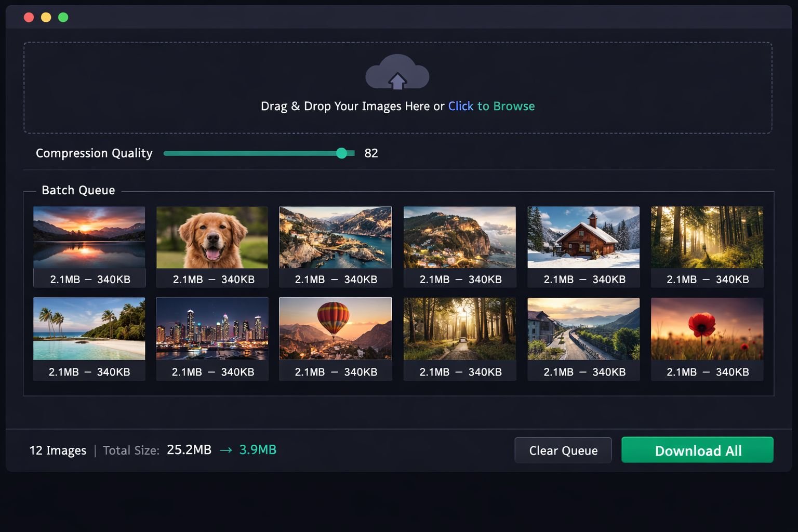The image size is (798, 532).
Task: Click the Download All button
Action: click(x=697, y=450)
